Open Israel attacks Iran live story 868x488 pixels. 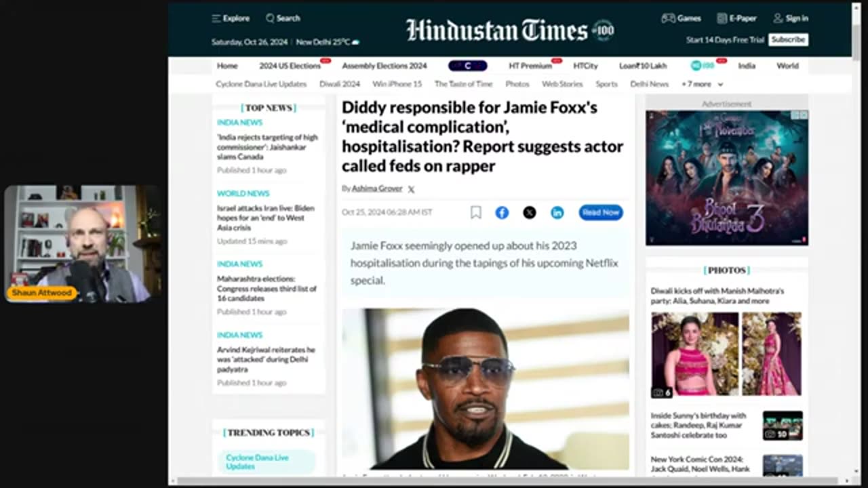click(x=266, y=218)
